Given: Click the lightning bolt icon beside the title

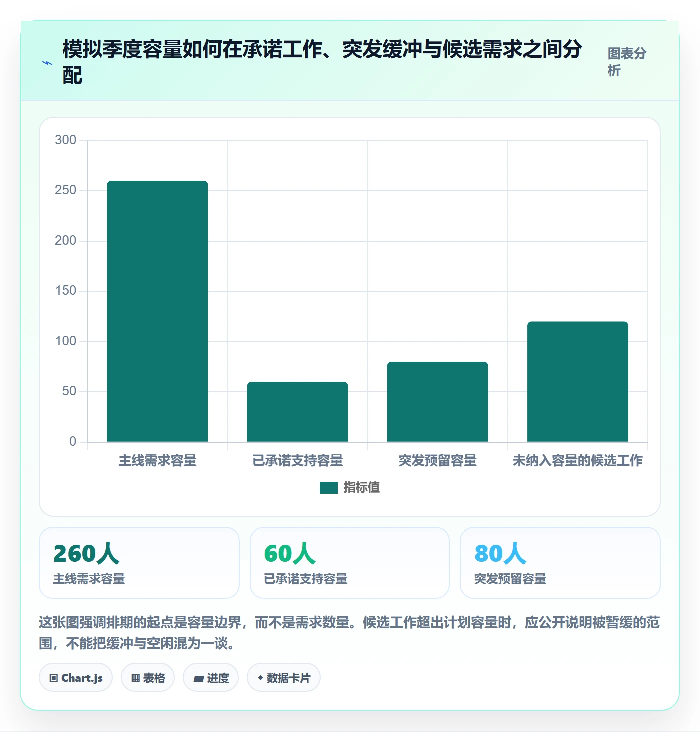Looking at the screenshot, I should (x=47, y=63).
